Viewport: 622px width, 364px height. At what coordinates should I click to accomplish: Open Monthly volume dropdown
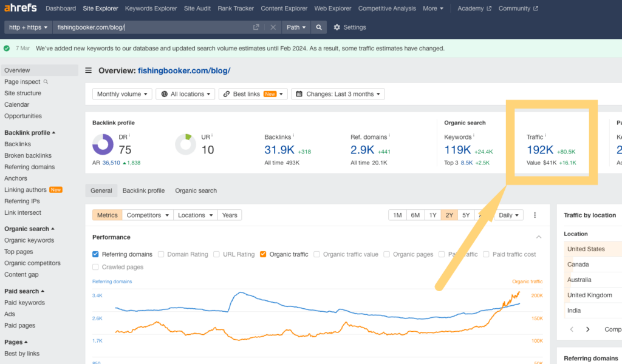[x=122, y=94]
